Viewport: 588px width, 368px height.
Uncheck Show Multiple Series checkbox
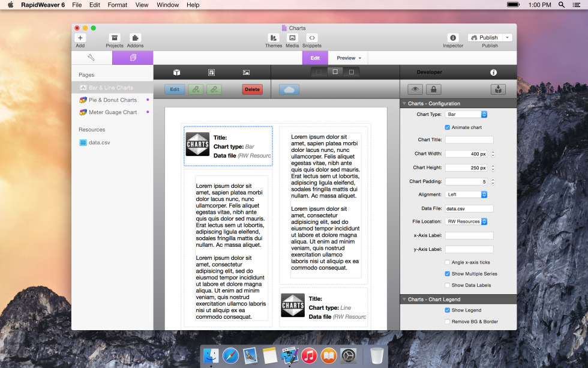(448, 274)
